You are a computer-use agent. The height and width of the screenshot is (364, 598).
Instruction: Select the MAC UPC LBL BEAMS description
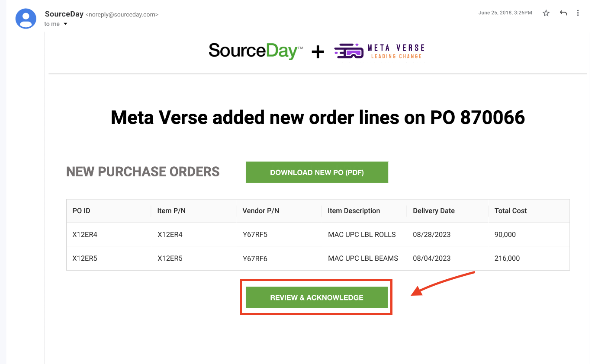pos(363,259)
